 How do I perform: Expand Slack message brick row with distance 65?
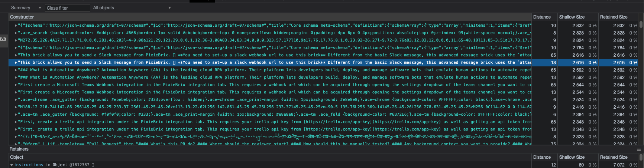[16, 55]
